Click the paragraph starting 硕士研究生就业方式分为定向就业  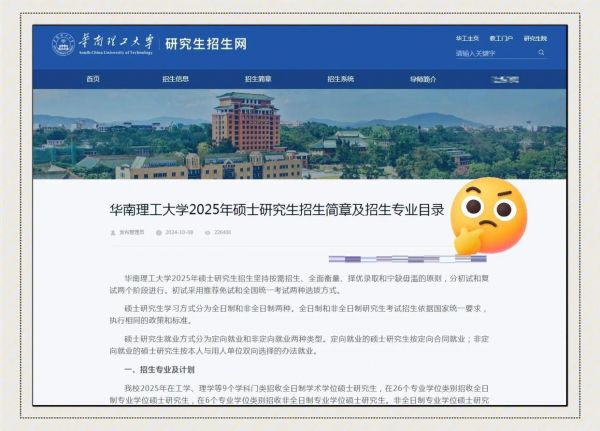299,345
